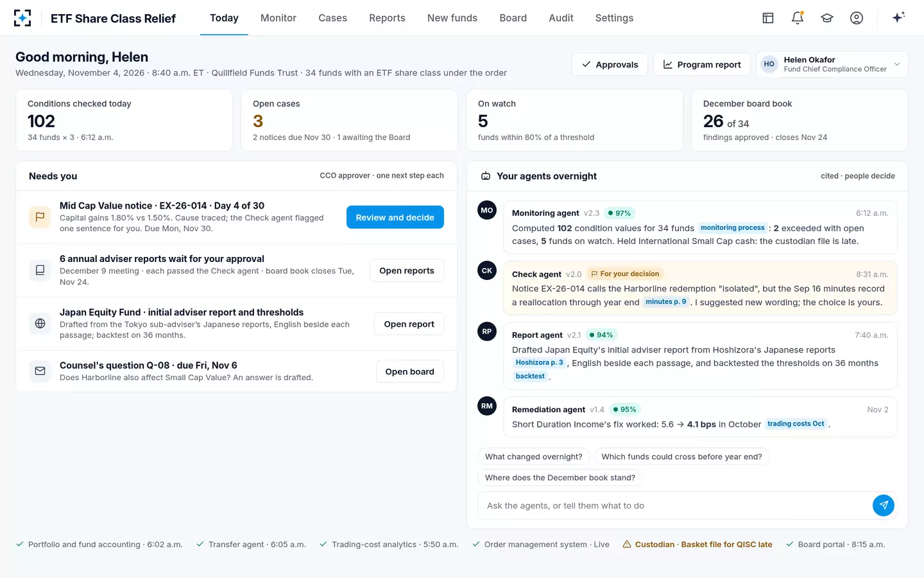Click the 'Ask the agents' input field
Viewport: 924px width, 578px height.
tap(674, 505)
